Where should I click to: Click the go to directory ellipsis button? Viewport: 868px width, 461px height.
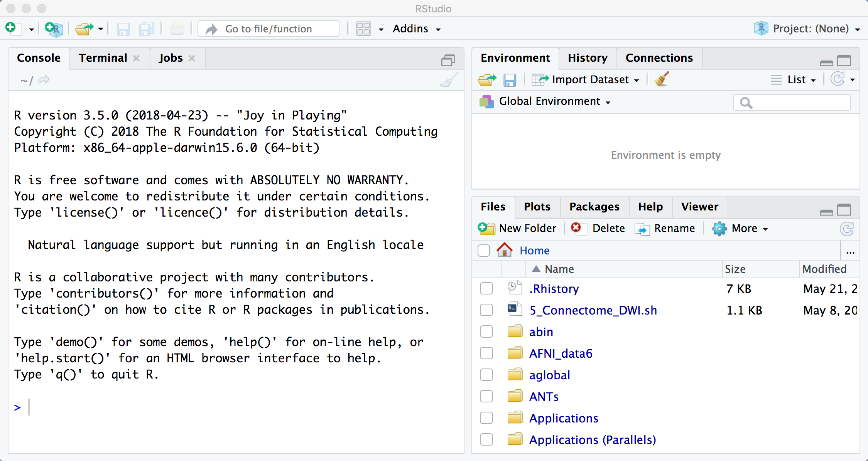click(x=850, y=251)
